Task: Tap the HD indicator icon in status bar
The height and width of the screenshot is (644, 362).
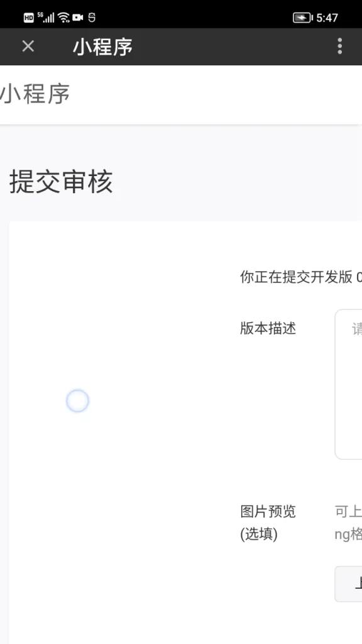Action: [x=28, y=18]
